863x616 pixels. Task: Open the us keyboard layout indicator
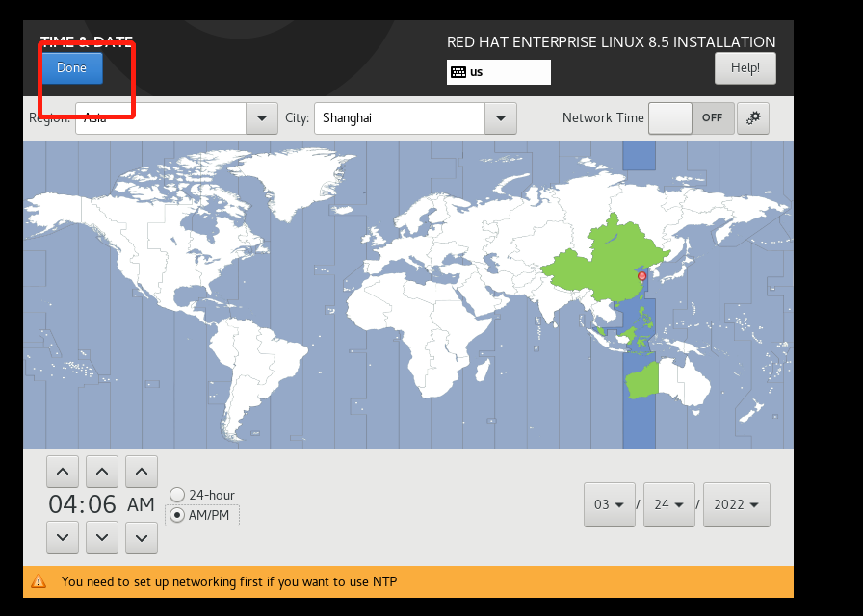click(499, 72)
